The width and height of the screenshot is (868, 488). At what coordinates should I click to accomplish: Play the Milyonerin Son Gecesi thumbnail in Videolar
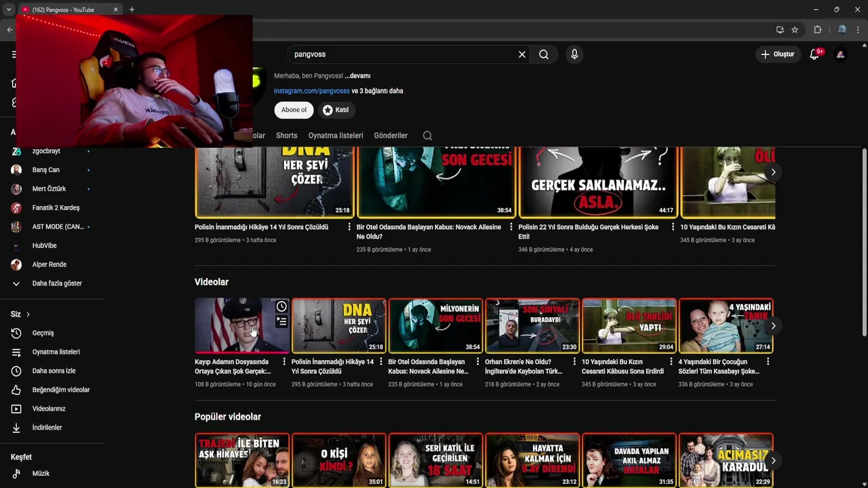(435, 325)
